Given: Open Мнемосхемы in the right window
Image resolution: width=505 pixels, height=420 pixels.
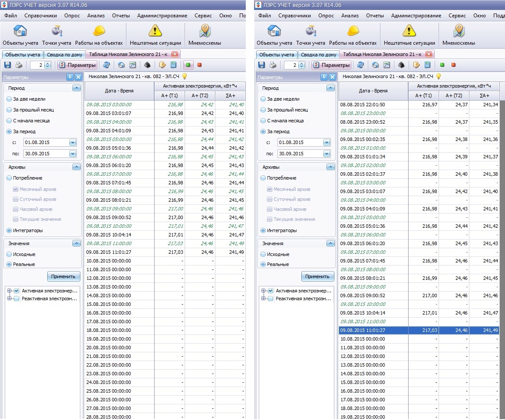Looking at the screenshot, I should (x=459, y=35).
